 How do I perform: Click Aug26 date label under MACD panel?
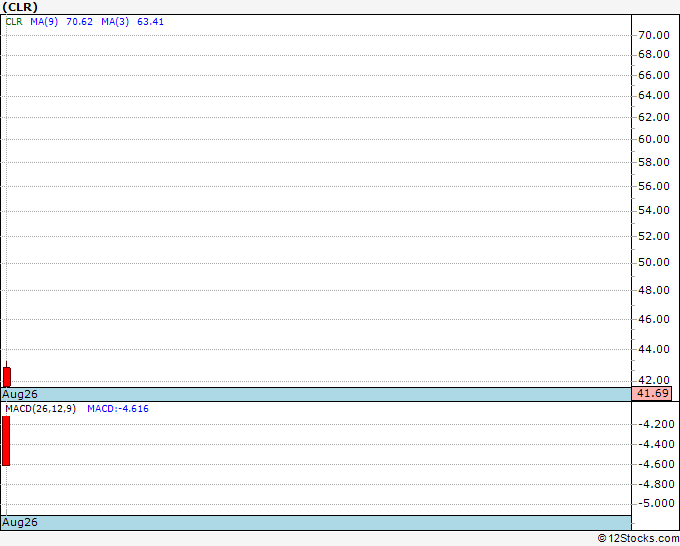[20, 522]
